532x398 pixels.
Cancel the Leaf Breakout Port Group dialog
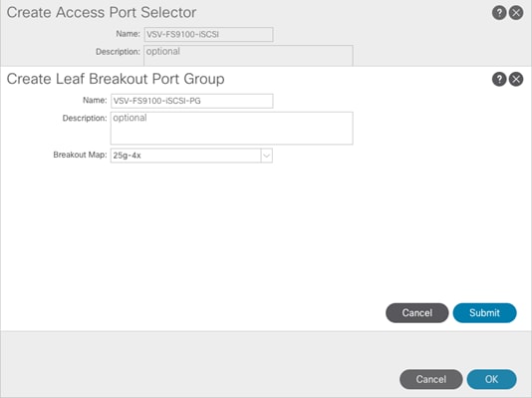(x=417, y=313)
